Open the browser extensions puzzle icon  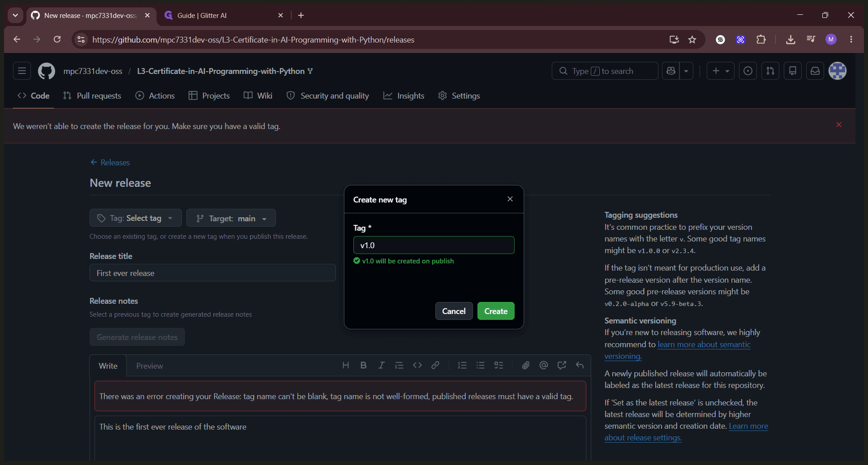tap(761, 39)
